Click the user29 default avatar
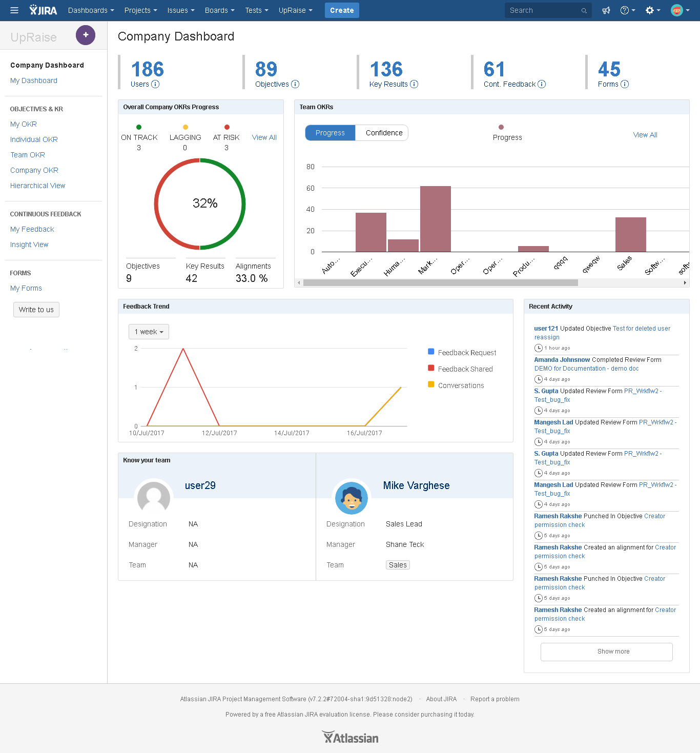Viewport: 700px width, 753px height. 154,498
